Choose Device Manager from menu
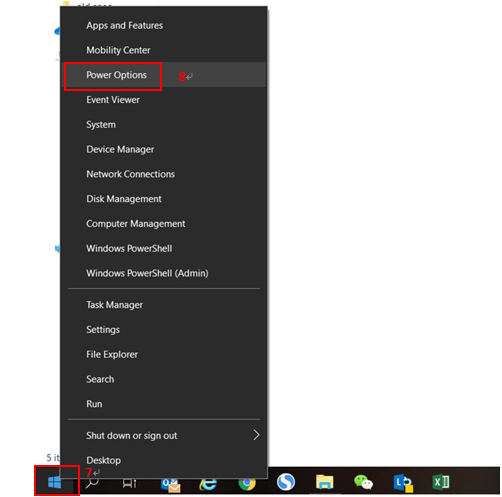502x497 pixels. (164, 149)
